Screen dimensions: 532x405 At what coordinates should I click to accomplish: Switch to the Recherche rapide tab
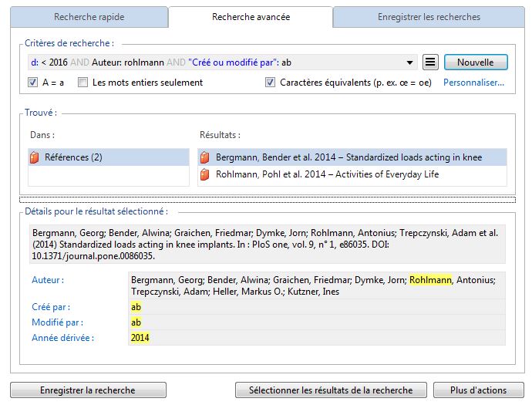(89, 17)
